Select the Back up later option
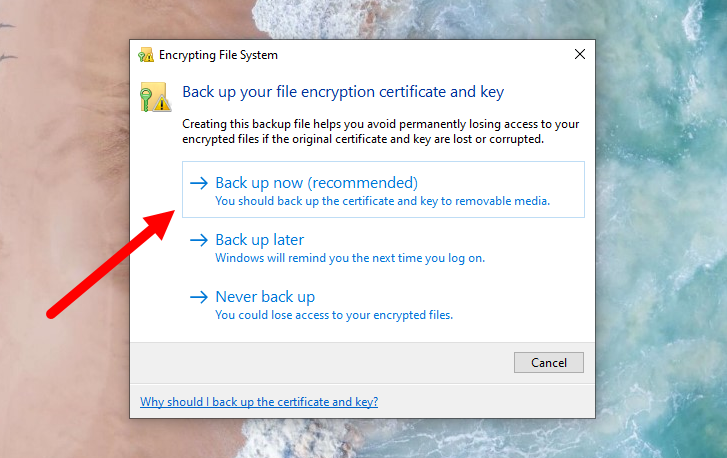Viewport: 727px width, 458px height. [383, 247]
